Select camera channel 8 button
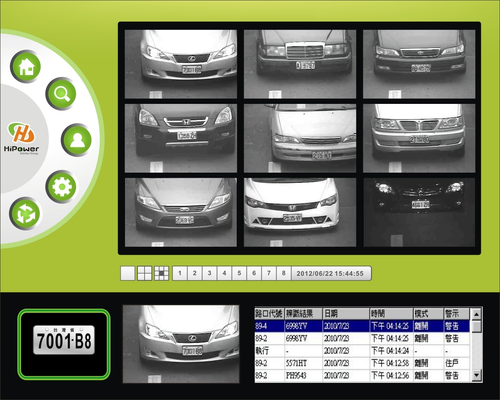This screenshot has width=500, height=400. pyautogui.click(x=284, y=273)
